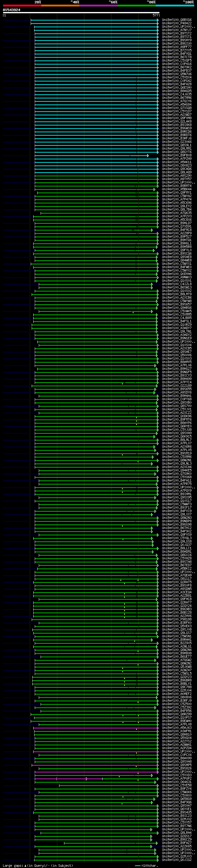Select label UniRef100_Q6YXE1
The image size is (197, 868).
click(x=177, y=809)
